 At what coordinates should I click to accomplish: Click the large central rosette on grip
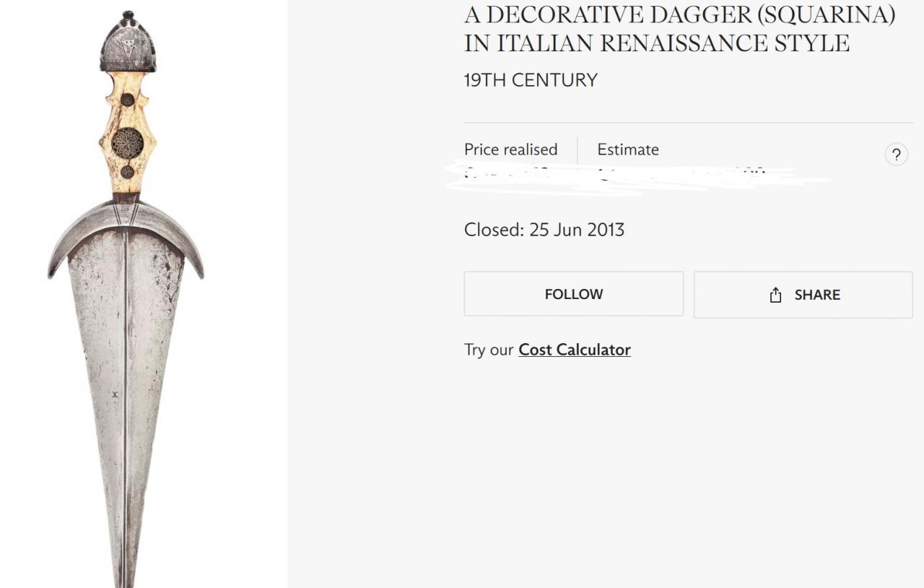pyautogui.click(x=127, y=144)
